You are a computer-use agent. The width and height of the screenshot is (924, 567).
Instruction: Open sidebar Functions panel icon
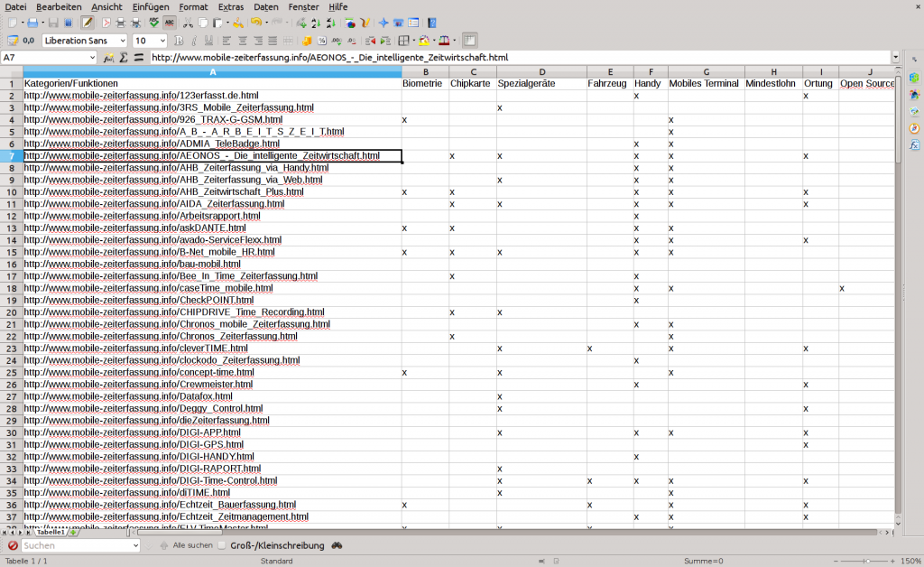coord(914,145)
